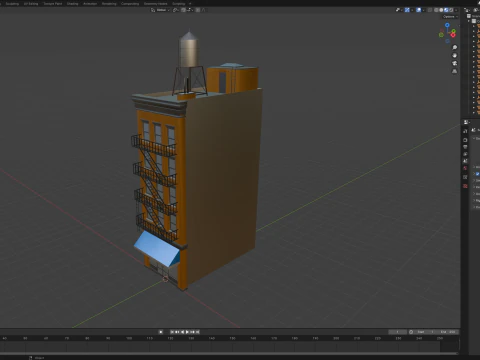This screenshot has width=480, height=360.
Task: Switch to rendered viewport shading
Action: click(x=451, y=10)
